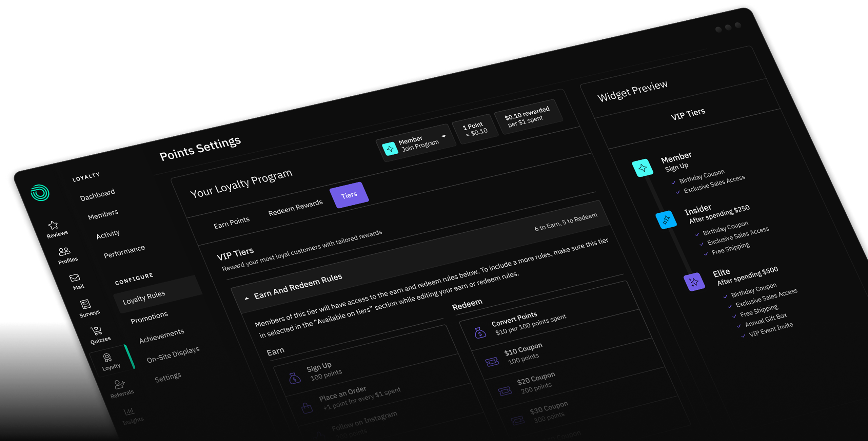Viewport: 868px width, 441px height.
Task: Open Profiles section via people icon
Action: [64, 251]
